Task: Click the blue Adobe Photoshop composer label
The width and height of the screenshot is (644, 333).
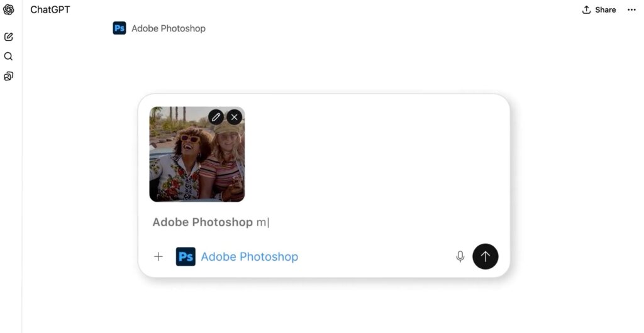Action: click(249, 256)
